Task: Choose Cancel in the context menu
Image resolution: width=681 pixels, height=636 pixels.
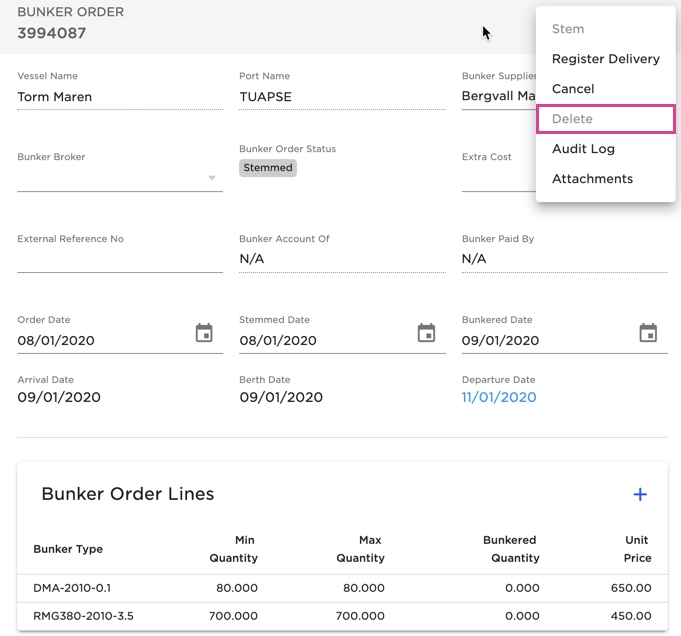Action: pos(573,89)
